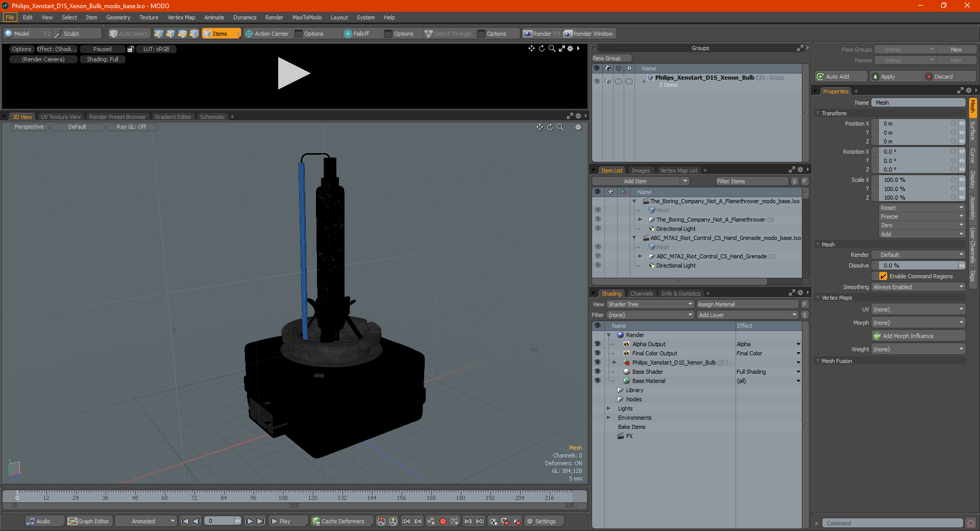
Task: Expand ABC_M7A2_Riot_Control_CS_Hand_Grenade item tree
Action: click(x=640, y=256)
